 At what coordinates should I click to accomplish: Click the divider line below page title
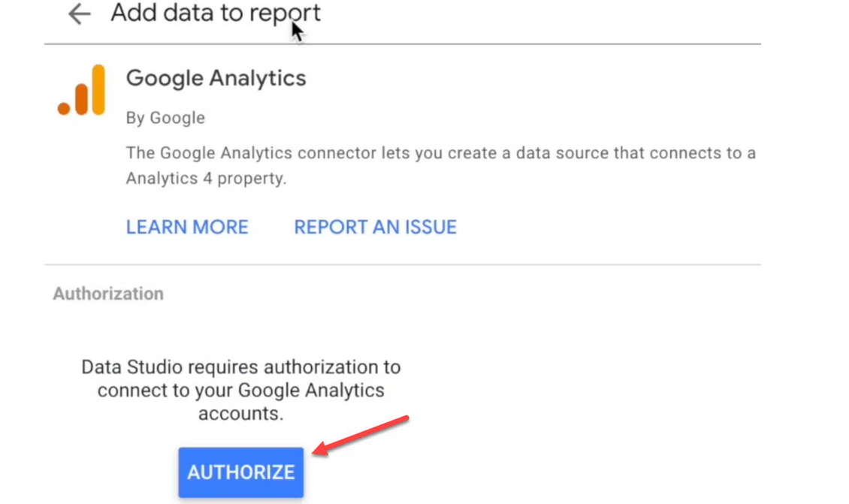coord(402,44)
